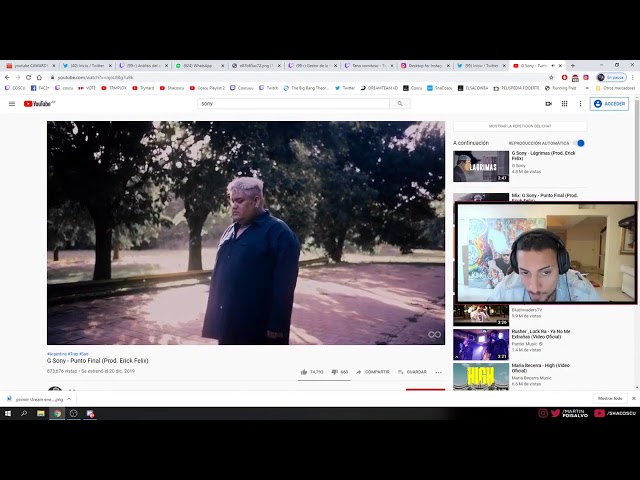Open a new browser tab
This screenshot has height=480, width=640.
click(x=573, y=65)
